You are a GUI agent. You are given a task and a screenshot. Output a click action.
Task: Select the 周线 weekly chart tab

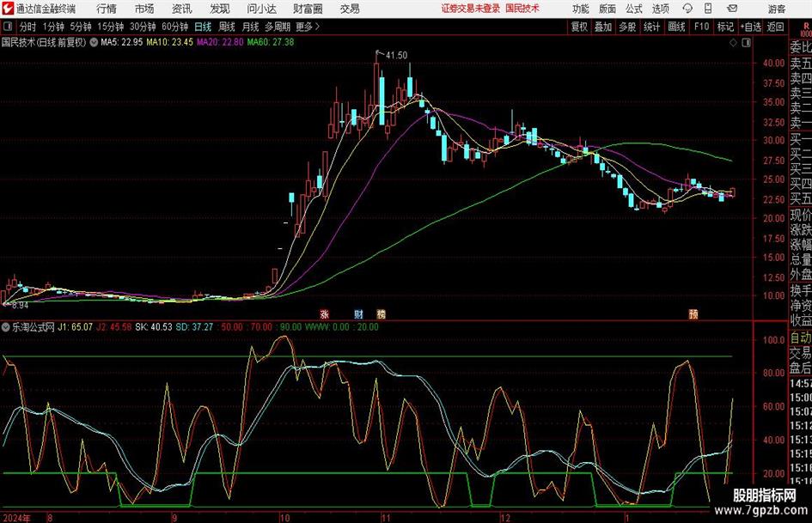click(x=227, y=27)
